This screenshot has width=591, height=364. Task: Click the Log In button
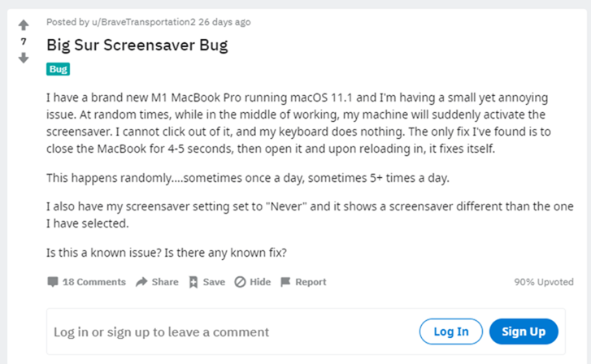(451, 331)
